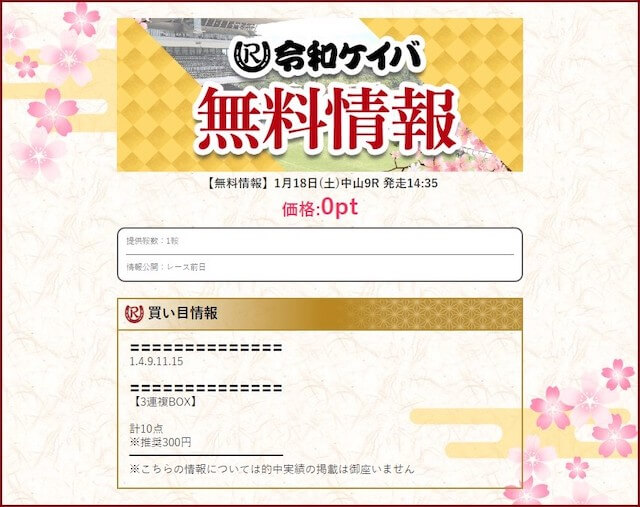Click the large 無料情報 banner heading
This screenshot has width=640, height=507.
pos(327,120)
